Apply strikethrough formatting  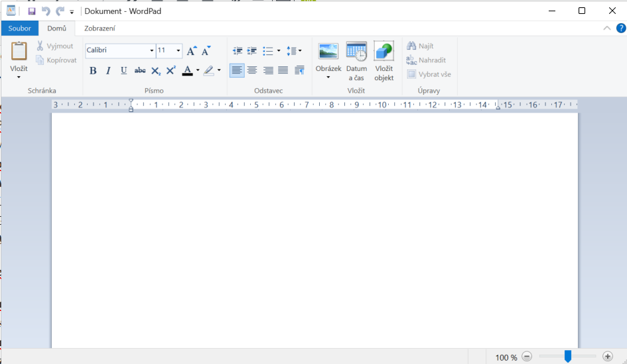coord(140,70)
